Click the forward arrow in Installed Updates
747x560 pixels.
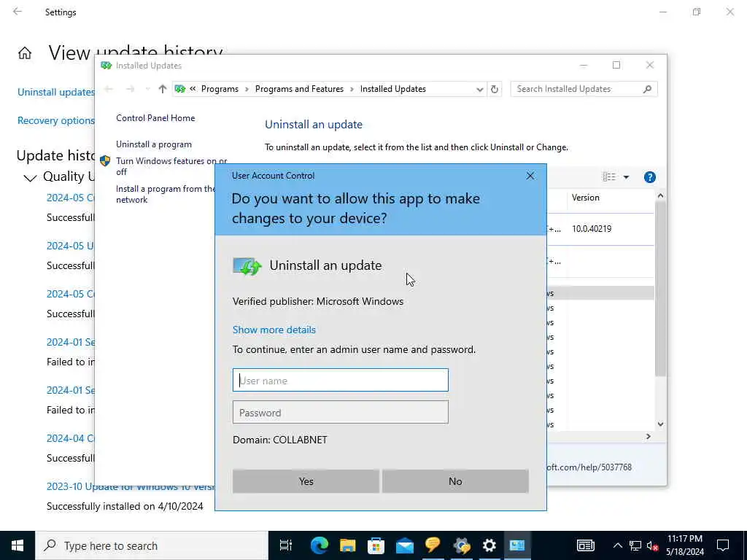[130, 89]
